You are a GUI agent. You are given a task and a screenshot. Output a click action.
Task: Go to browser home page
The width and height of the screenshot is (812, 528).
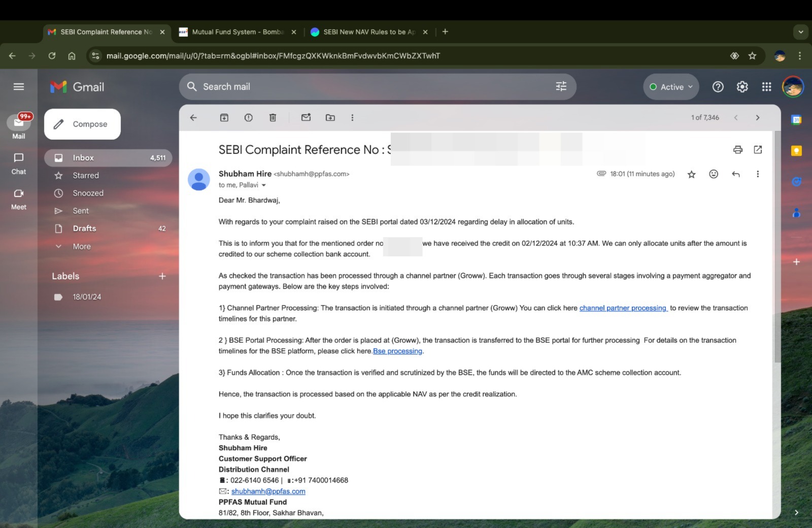(x=72, y=56)
